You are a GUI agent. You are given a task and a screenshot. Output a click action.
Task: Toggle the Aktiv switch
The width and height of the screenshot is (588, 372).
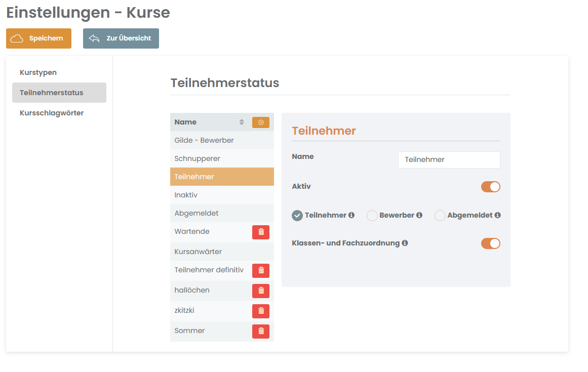pos(490,187)
